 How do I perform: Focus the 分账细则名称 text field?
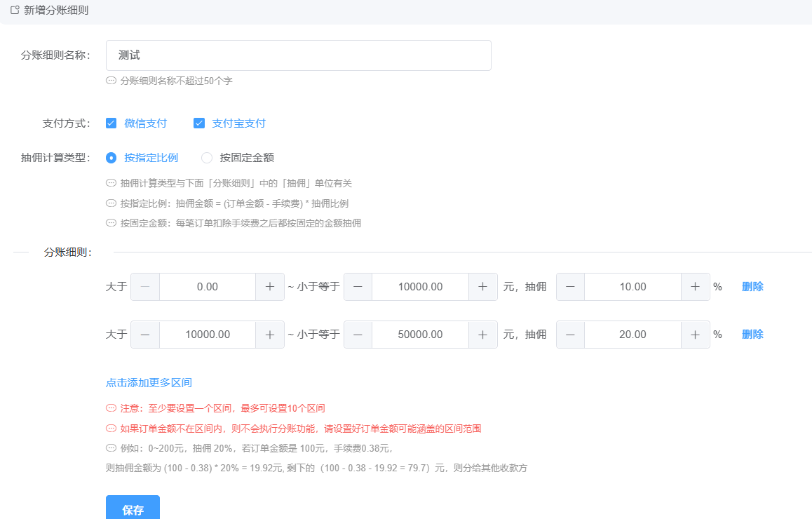(x=298, y=55)
